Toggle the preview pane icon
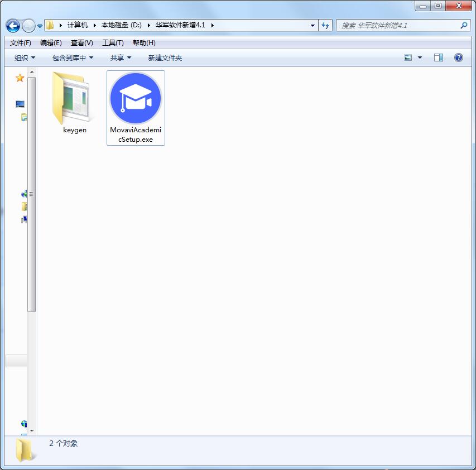This screenshot has width=476, height=470. pyautogui.click(x=439, y=57)
